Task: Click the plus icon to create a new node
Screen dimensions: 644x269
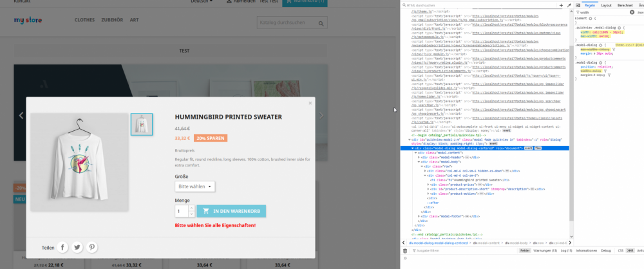Action: tap(561, 5)
